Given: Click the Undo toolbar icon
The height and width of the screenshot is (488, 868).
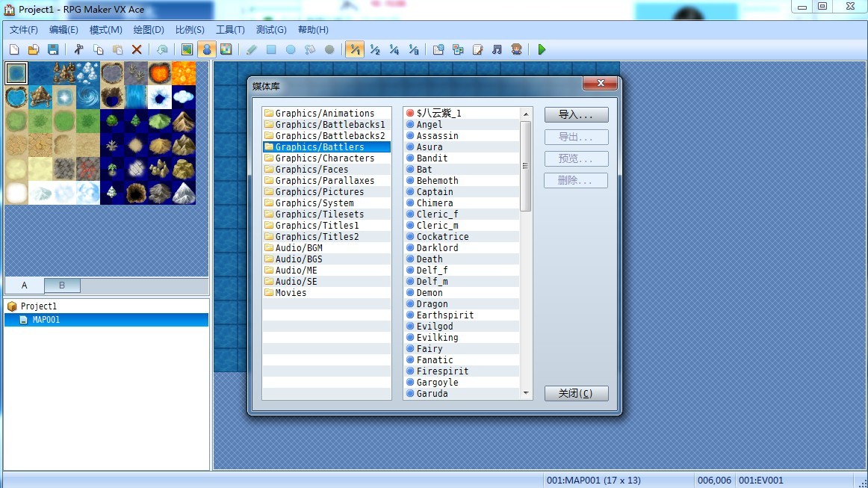Looking at the screenshot, I should click(162, 50).
